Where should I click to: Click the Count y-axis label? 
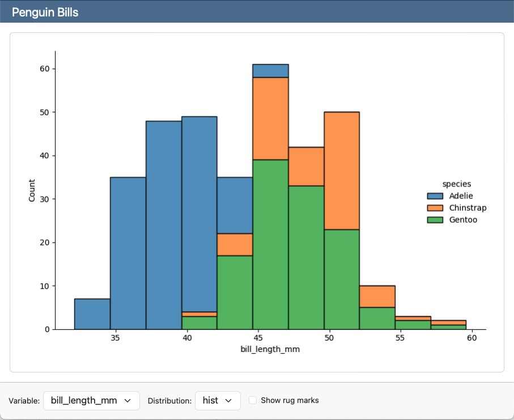pyautogui.click(x=32, y=190)
